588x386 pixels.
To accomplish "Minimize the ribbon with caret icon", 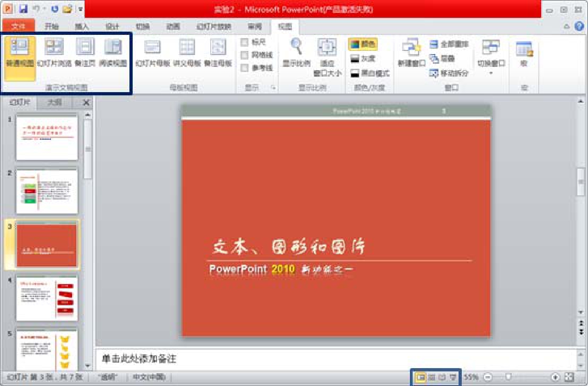I will point(567,26).
